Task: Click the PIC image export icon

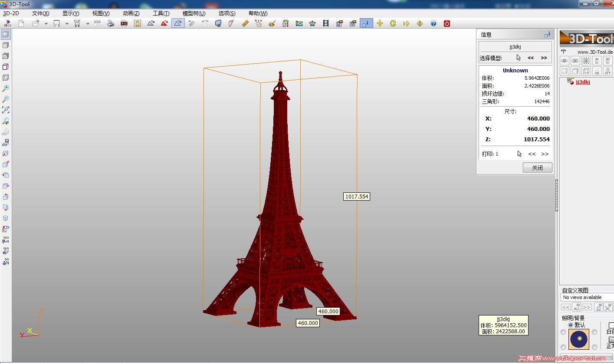Action: pyautogui.click(x=124, y=23)
